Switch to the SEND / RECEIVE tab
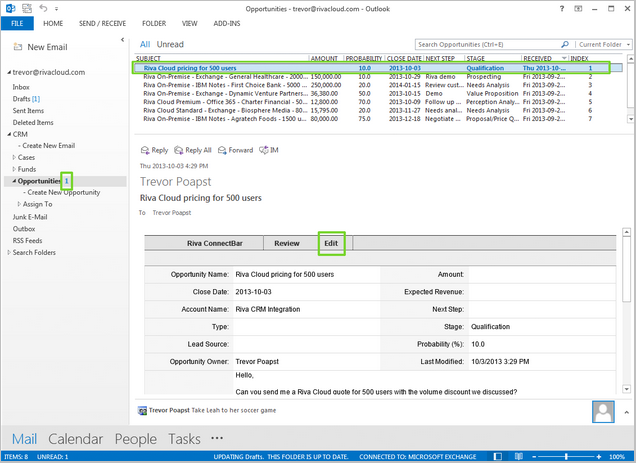Image resolution: width=636 pixels, height=463 pixels. tap(102, 24)
